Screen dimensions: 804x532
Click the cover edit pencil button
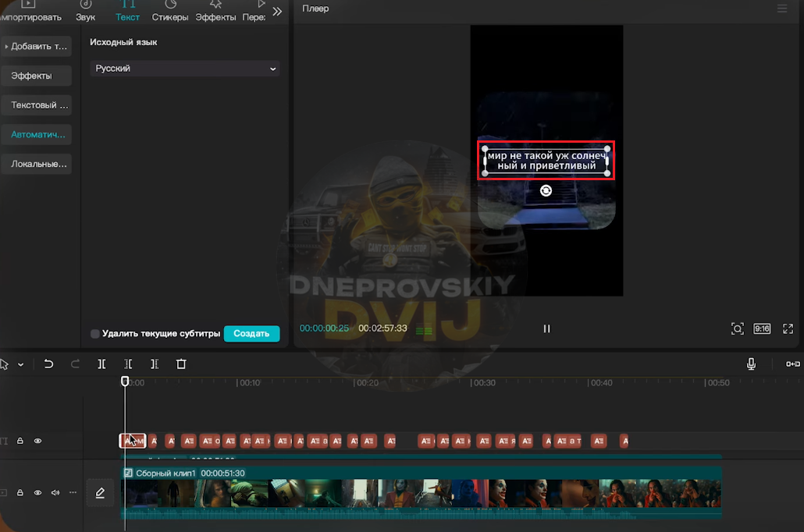[x=100, y=493]
